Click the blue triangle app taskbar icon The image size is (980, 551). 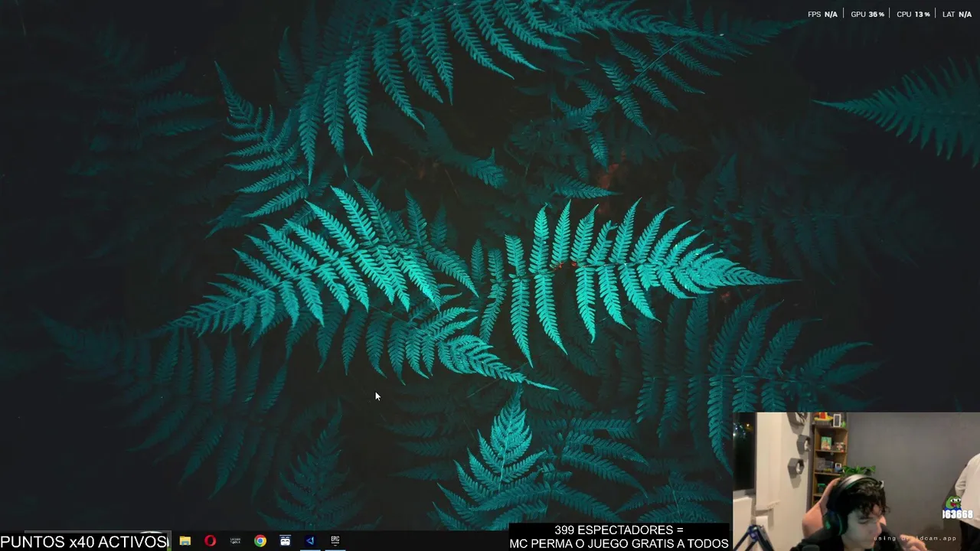point(310,541)
